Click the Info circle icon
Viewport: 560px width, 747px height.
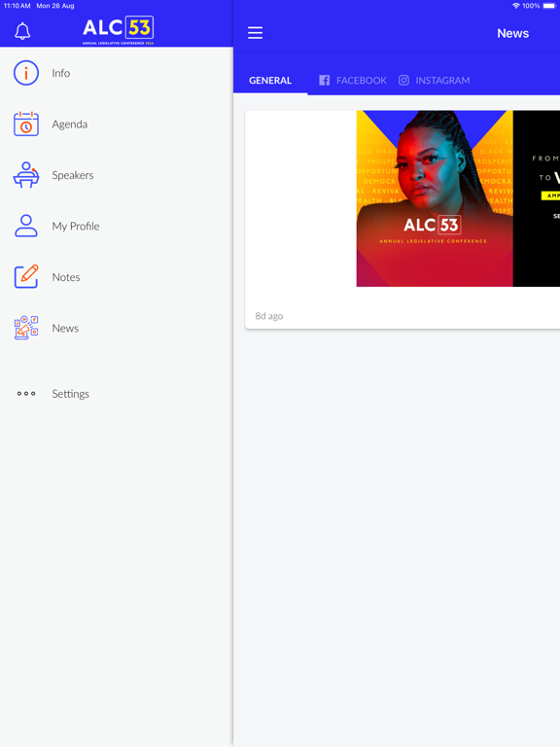pos(26,73)
